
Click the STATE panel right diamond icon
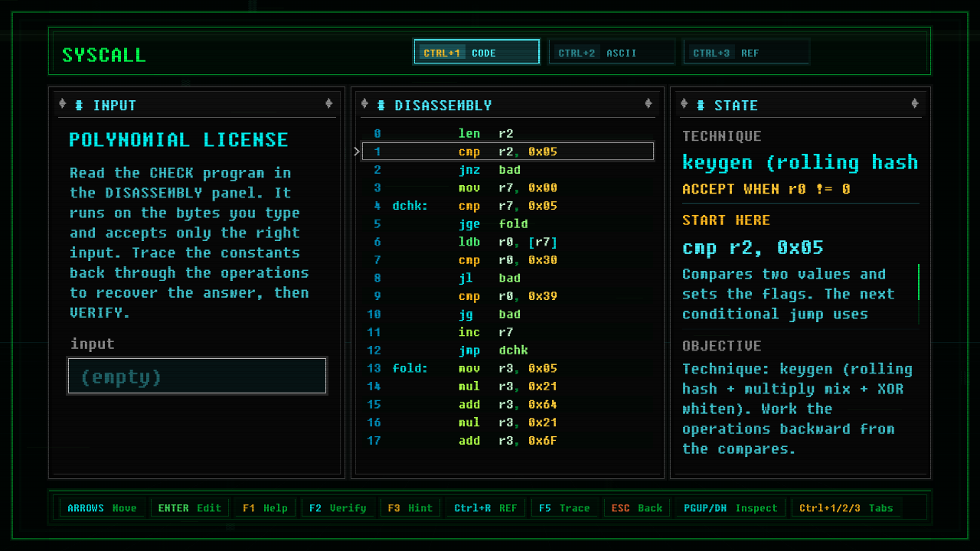click(x=915, y=104)
